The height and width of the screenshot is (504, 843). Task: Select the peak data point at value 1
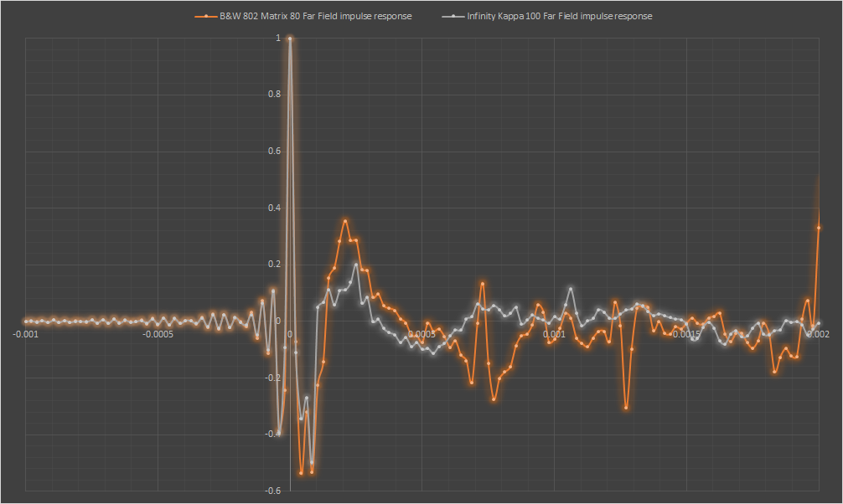point(290,39)
